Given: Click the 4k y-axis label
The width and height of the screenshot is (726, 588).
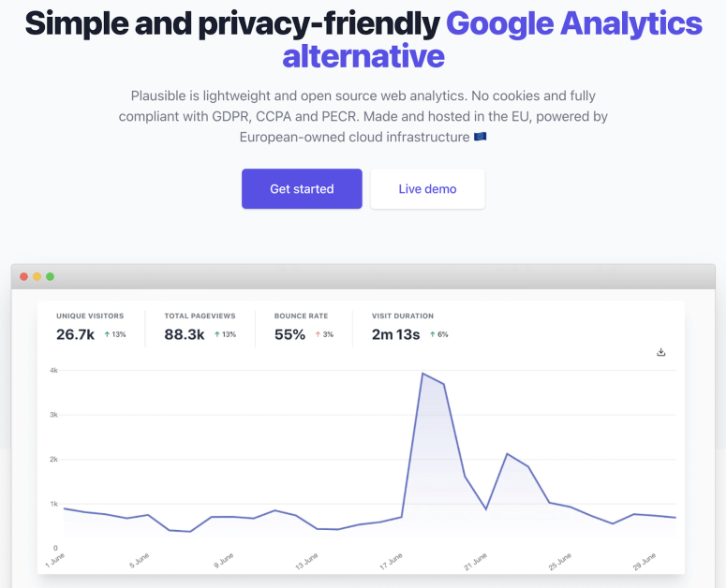Looking at the screenshot, I should (54, 371).
